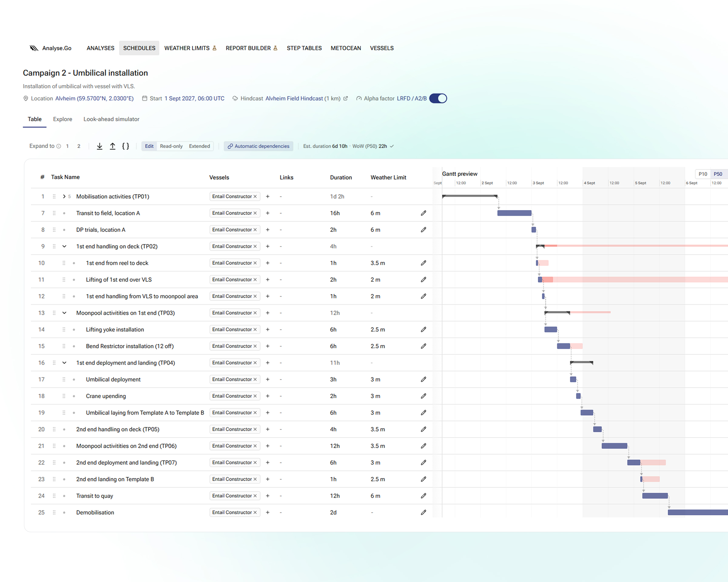
Task: Open the Alvheim location link
Action: pyautogui.click(x=95, y=99)
